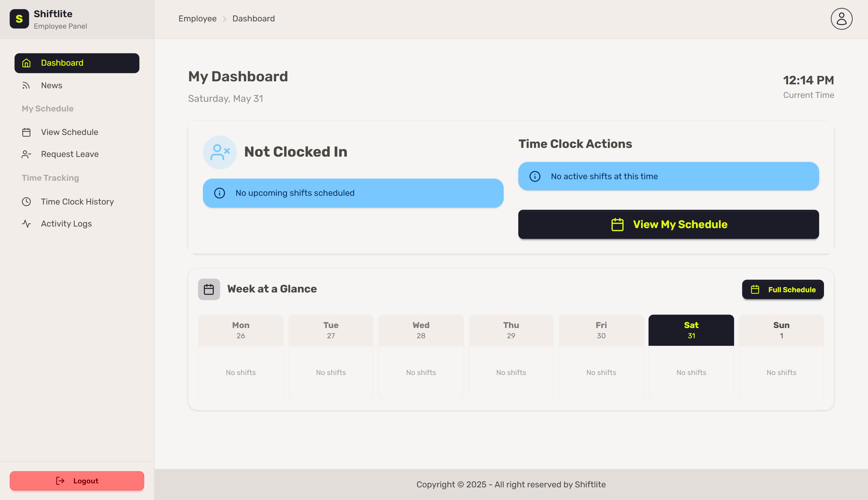Click the Week at a Glance calendar icon
Screen dimensions: 868x500
click(209, 289)
